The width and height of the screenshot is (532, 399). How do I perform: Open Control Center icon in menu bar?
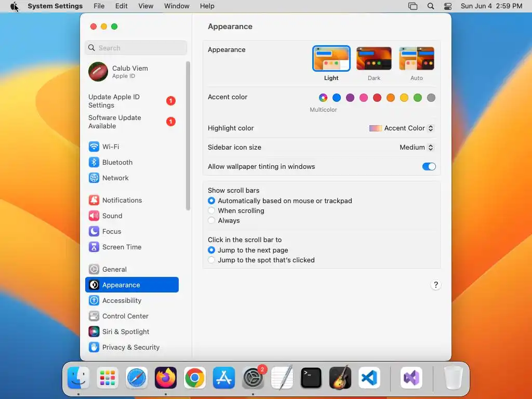[x=448, y=6]
